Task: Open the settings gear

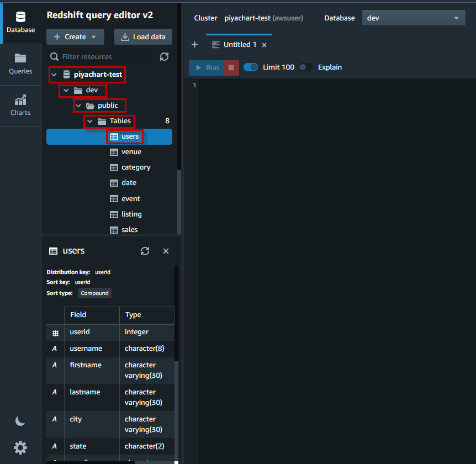Action: 20,447
